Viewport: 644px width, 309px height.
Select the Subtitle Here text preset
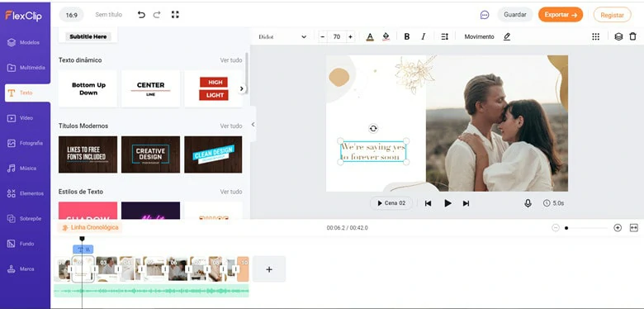point(88,36)
